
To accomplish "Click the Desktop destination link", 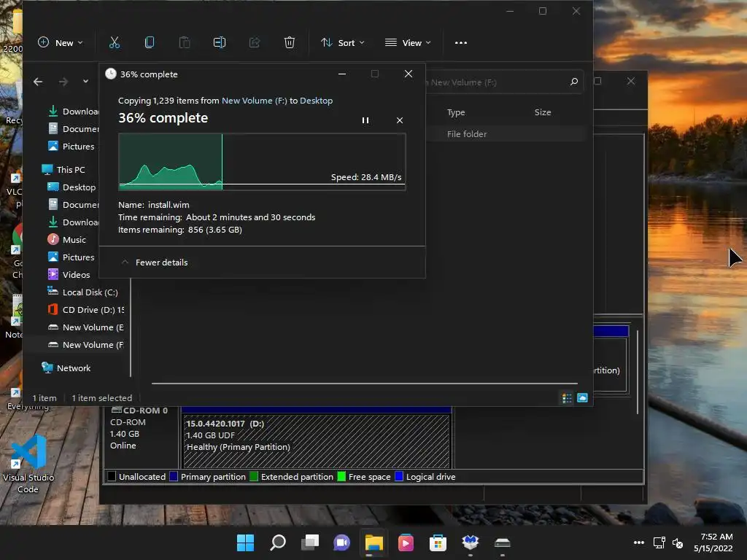I will point(317,101).
